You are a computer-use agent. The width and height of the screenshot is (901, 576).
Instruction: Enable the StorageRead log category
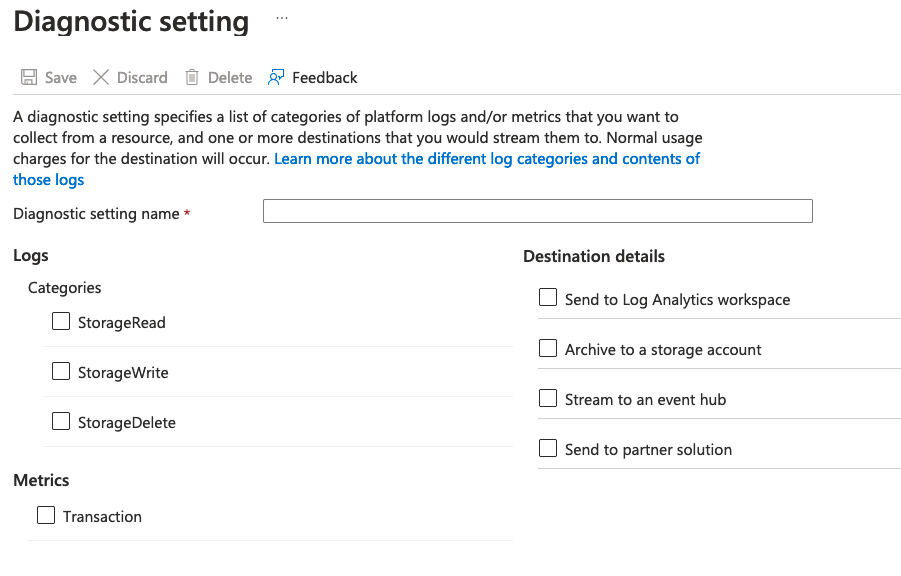click(60, 321)
